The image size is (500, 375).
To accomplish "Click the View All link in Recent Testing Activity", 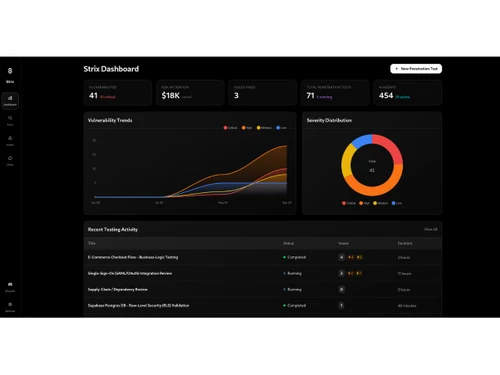I will (431, 229).
